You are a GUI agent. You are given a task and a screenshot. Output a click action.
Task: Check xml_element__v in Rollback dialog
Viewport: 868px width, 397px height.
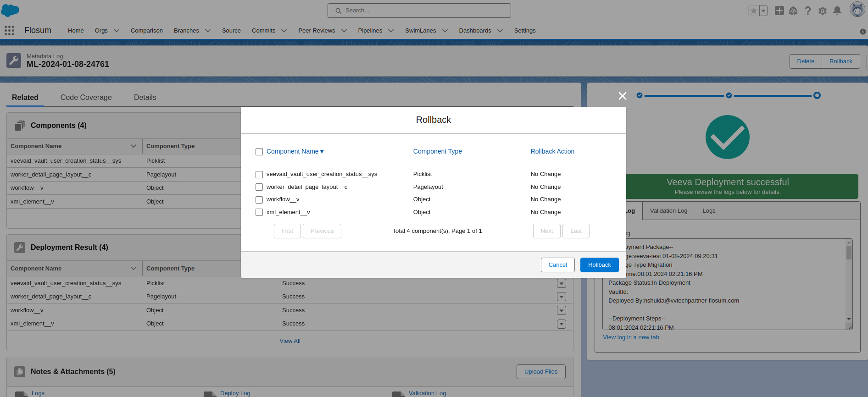click(x=259, y=212)
